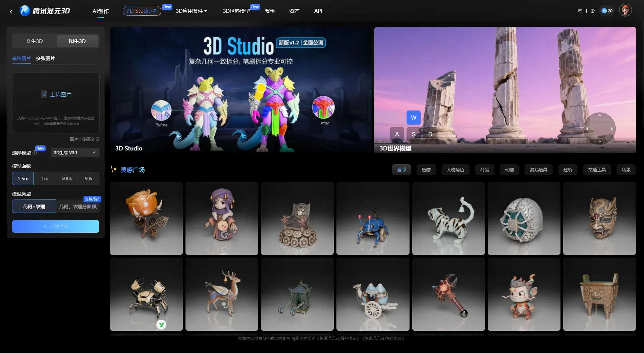Switch to 图生3D mode

pos(77,41)
